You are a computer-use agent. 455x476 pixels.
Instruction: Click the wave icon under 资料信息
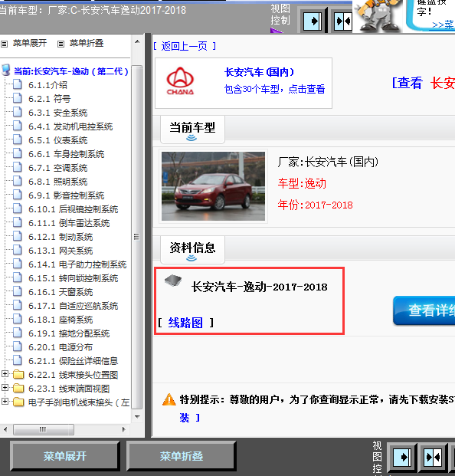[191, 258]
